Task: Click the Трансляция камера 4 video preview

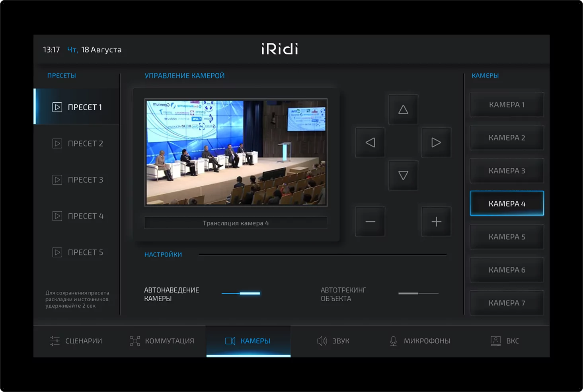Action: click(x=236, y=152)
